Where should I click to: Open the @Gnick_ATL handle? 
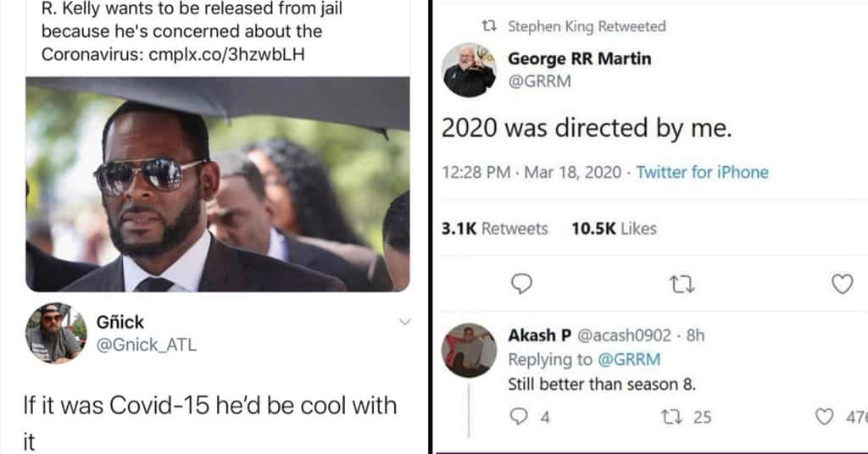146,345
